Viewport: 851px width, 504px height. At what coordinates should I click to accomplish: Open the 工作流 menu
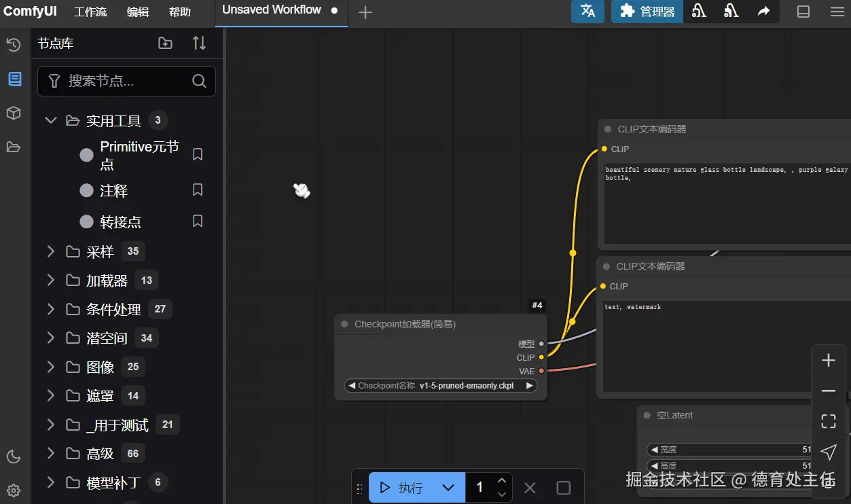pyautogui.click(x=90, y=12)
